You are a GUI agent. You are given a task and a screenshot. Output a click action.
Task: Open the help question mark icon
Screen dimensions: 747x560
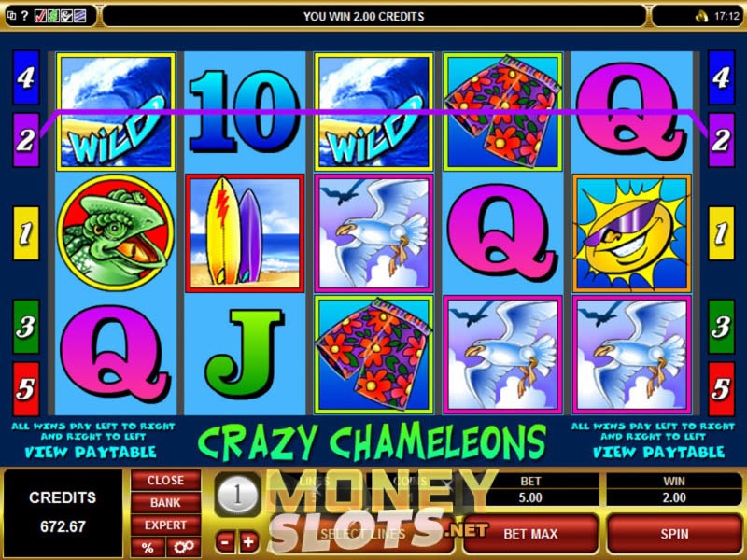[24, 16]
